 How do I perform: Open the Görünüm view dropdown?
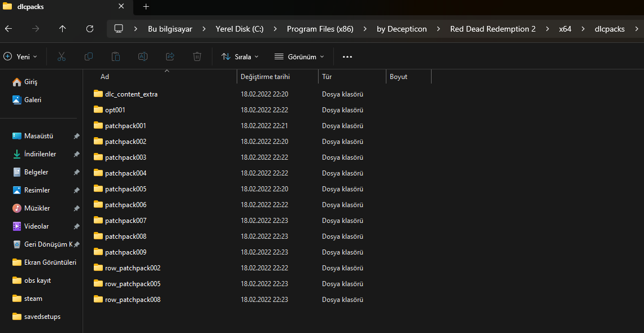point(299,56)
